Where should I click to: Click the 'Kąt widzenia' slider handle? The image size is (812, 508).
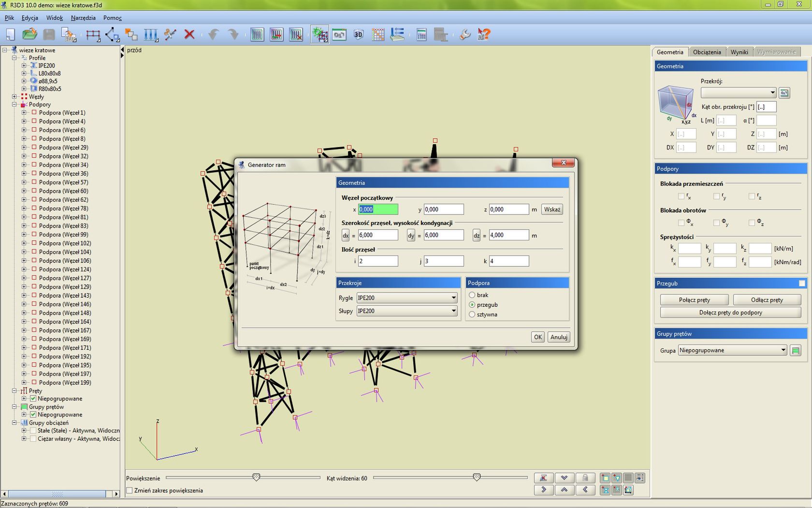click(477, 478)
